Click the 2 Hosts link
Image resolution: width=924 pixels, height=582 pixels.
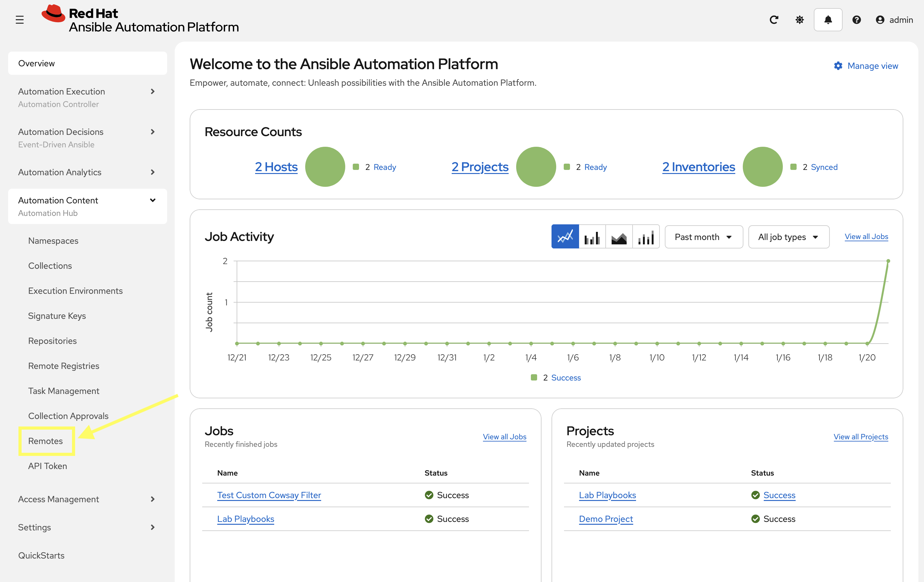(x=276, y=167)
